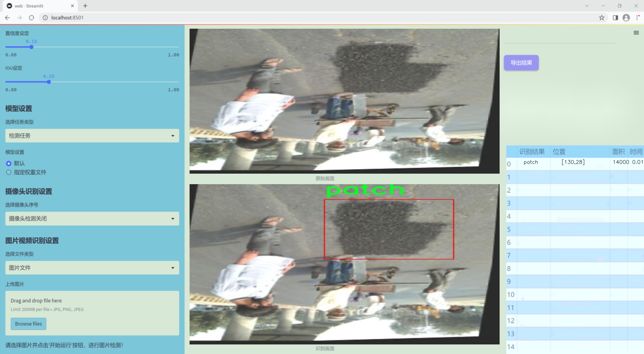
Task: Bookmark this page with star icon
Action: 601,18
